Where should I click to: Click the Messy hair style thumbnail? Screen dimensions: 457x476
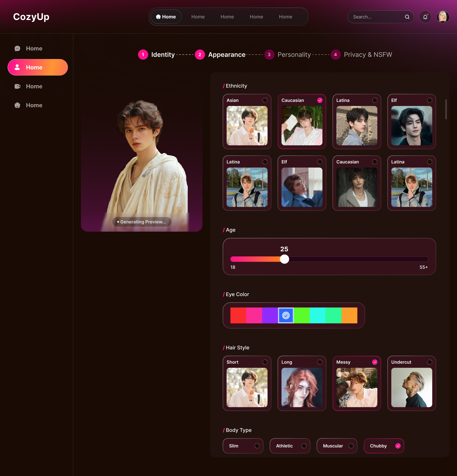point(357,387)
